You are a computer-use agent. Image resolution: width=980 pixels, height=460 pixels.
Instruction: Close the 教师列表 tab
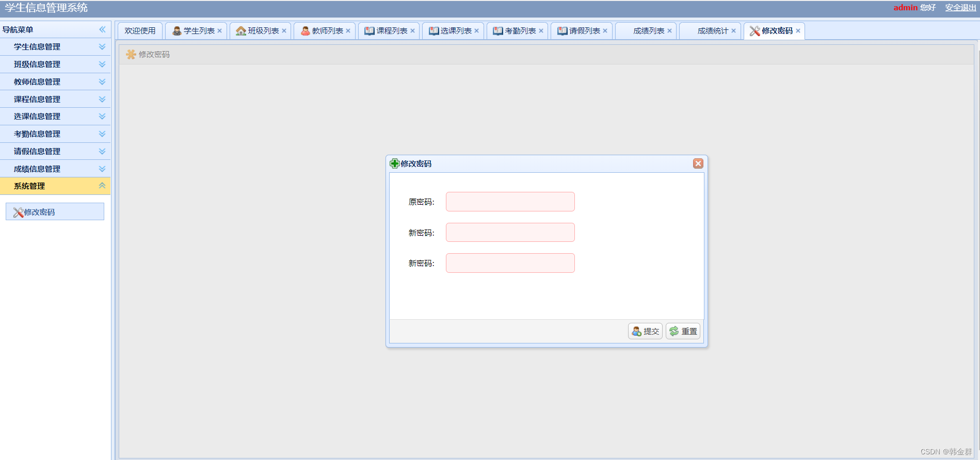pyautogui.click(x=348, y=31)
